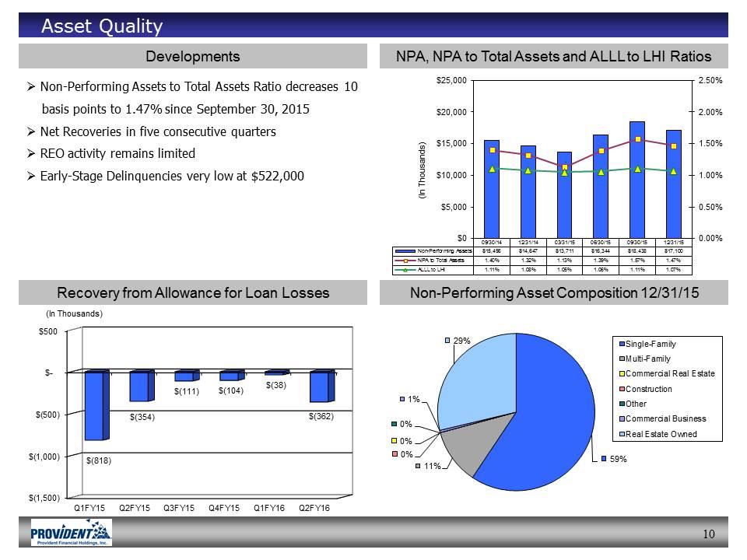Click the Q1FY16 recovery bar
Screen dimensions: 747x560
click(x=277, y=373)
